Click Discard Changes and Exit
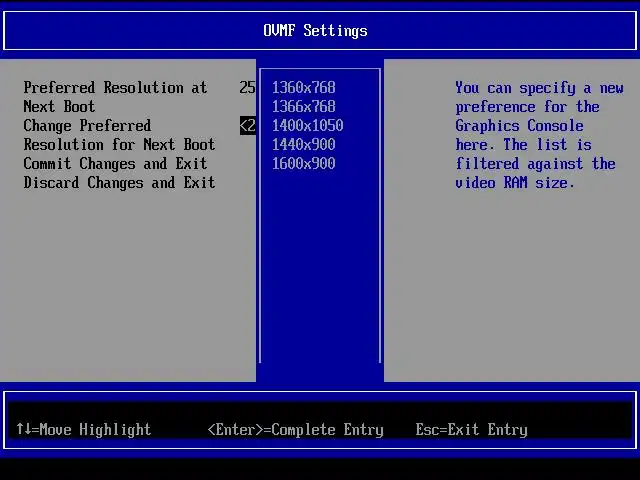The width and height of the screenshot is (640, 480). 119,183
